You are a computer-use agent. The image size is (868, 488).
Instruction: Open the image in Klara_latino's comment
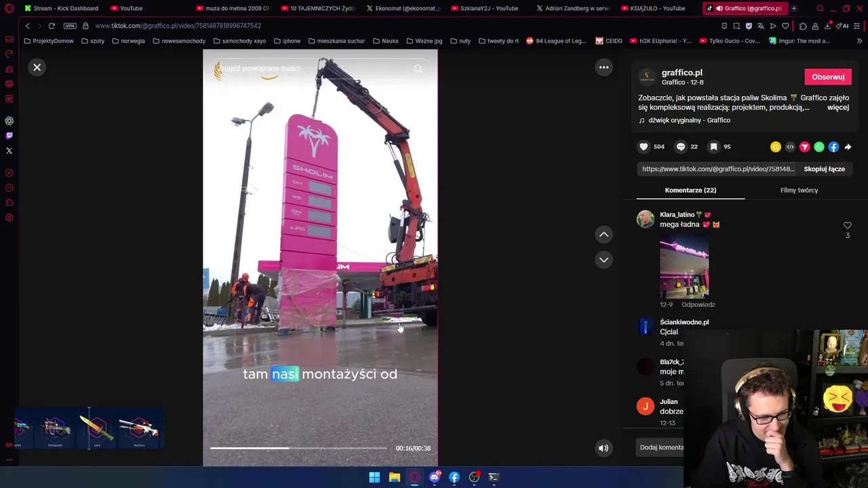click(x=684, y=267)
